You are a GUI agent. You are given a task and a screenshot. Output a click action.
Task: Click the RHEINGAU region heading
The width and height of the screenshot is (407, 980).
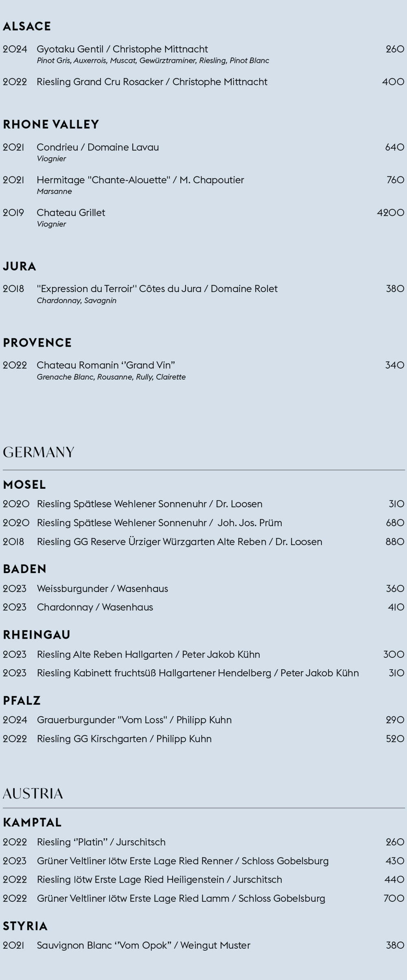pos(37,635)
